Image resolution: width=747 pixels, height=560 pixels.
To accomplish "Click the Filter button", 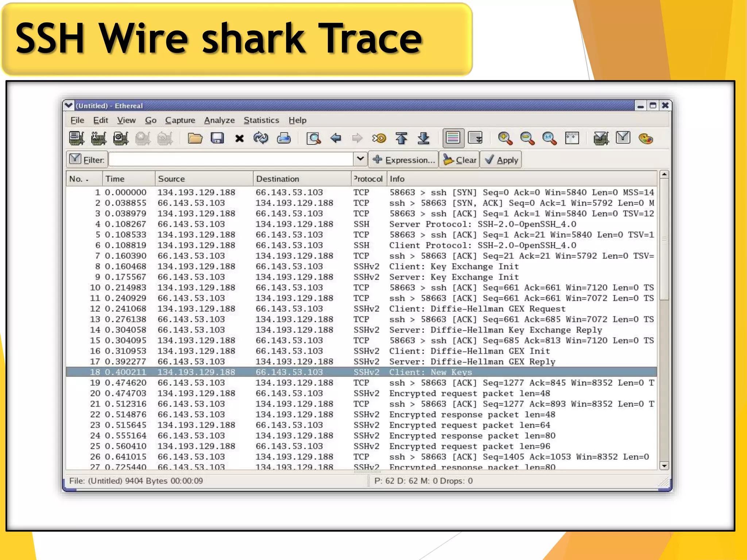I will [x=87, y=160].
